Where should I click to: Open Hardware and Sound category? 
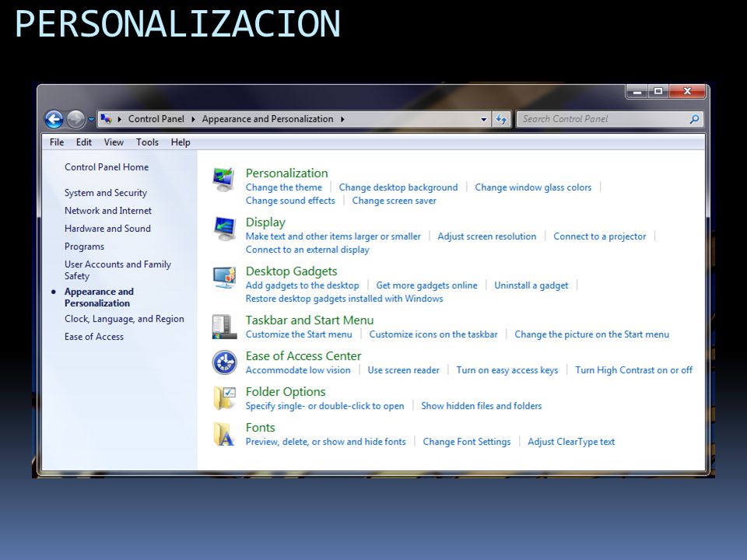107,229
